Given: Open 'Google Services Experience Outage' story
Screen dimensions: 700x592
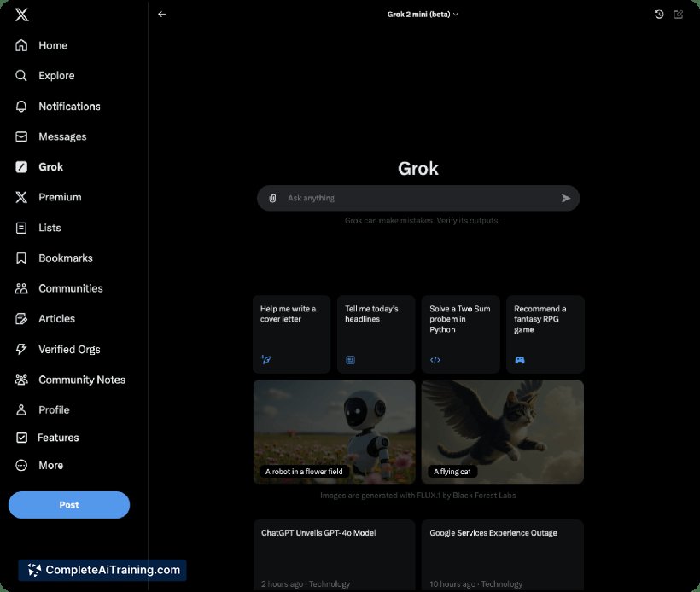Looking at the screenshot, I should point(503,555).
